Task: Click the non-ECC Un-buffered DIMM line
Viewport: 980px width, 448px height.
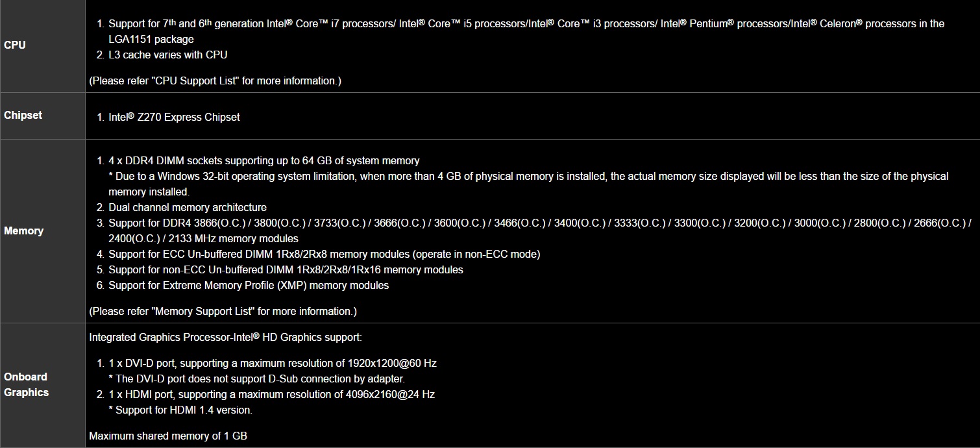Action: [286, 270]
